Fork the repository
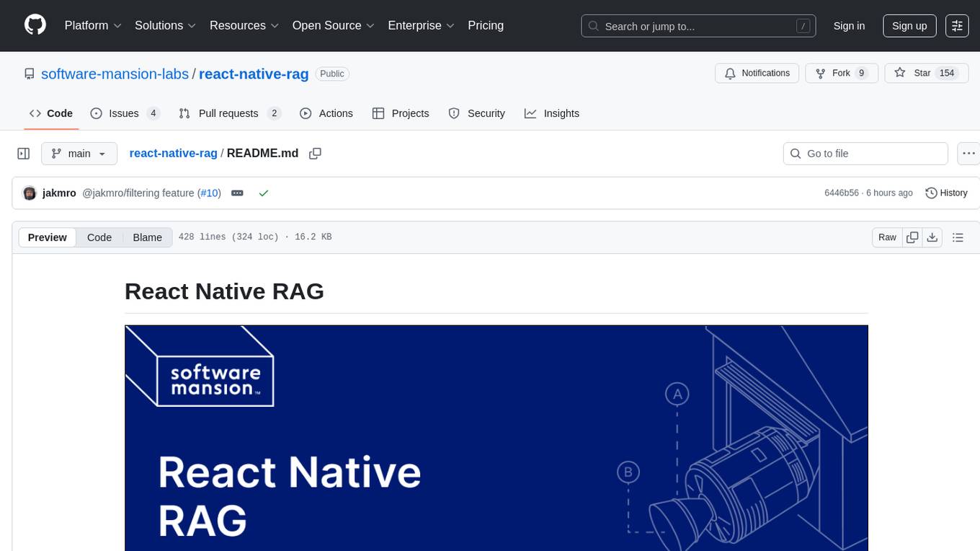This screenshot has width=980, height=551. tap(842, 74)
